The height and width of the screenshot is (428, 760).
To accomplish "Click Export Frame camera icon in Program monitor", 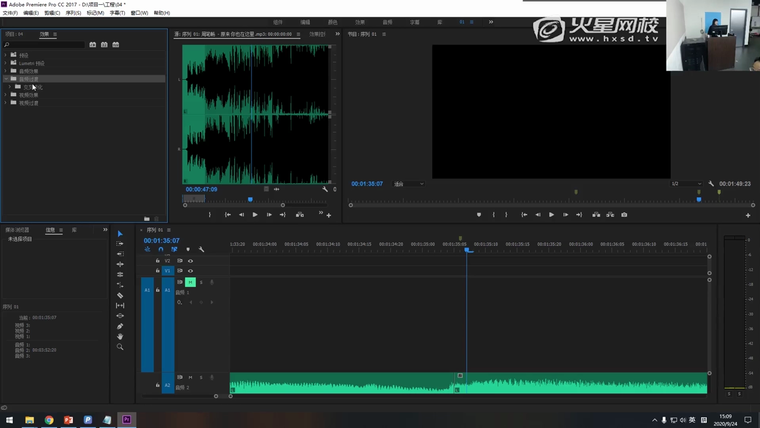I will 624,215.
